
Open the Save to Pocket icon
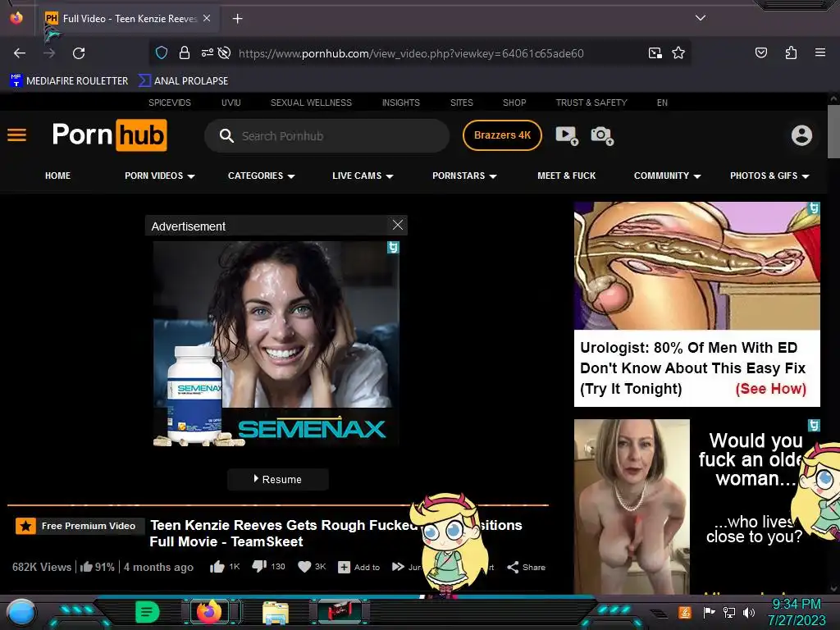760,52
